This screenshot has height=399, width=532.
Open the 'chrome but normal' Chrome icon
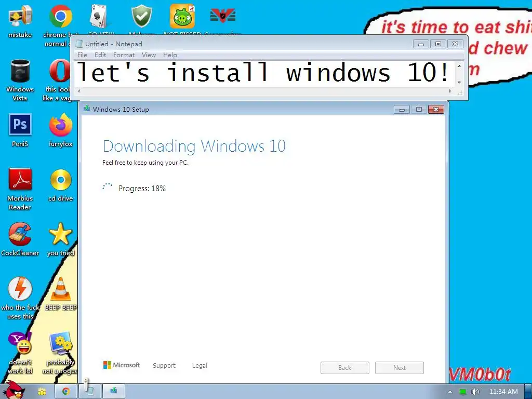coord(61,16)
